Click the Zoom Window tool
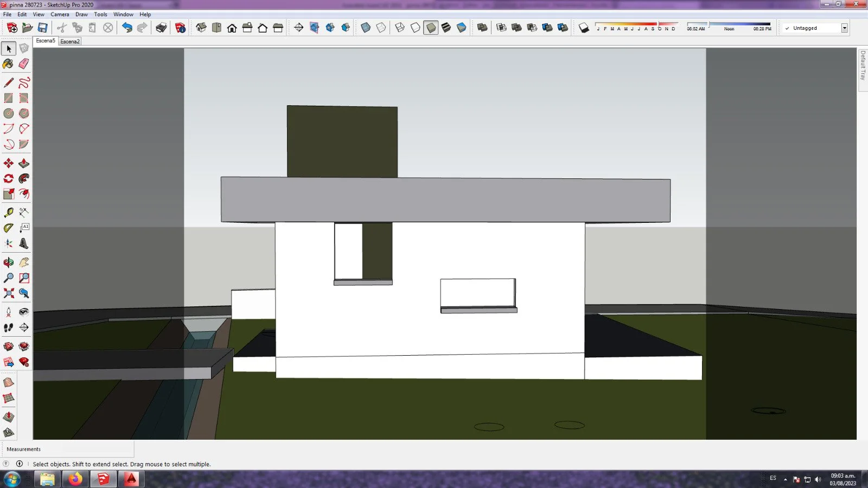The height and width of the screenshot is (488, 868). pos(24,278)
